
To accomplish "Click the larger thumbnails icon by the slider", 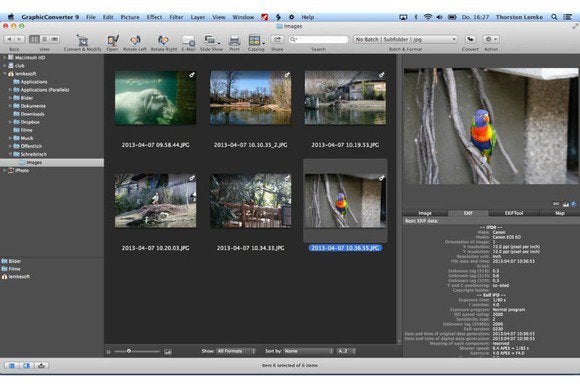I will (x=168, y=352).
